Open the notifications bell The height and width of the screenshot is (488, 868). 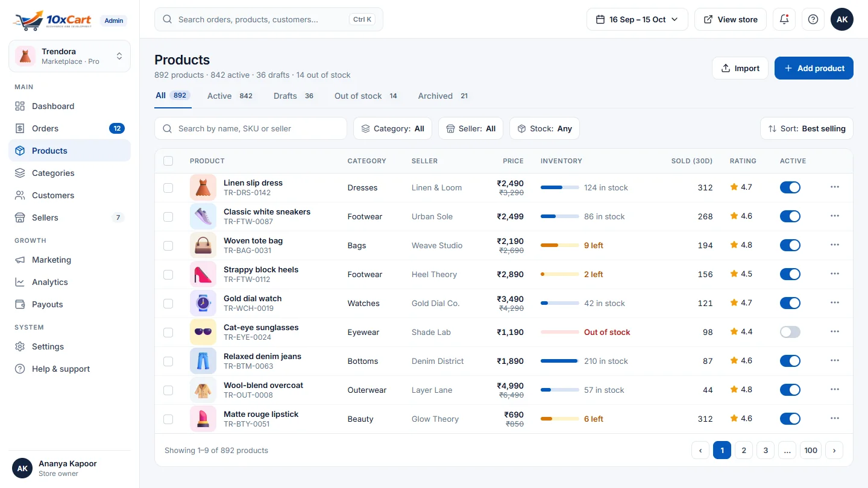point(784,19)
